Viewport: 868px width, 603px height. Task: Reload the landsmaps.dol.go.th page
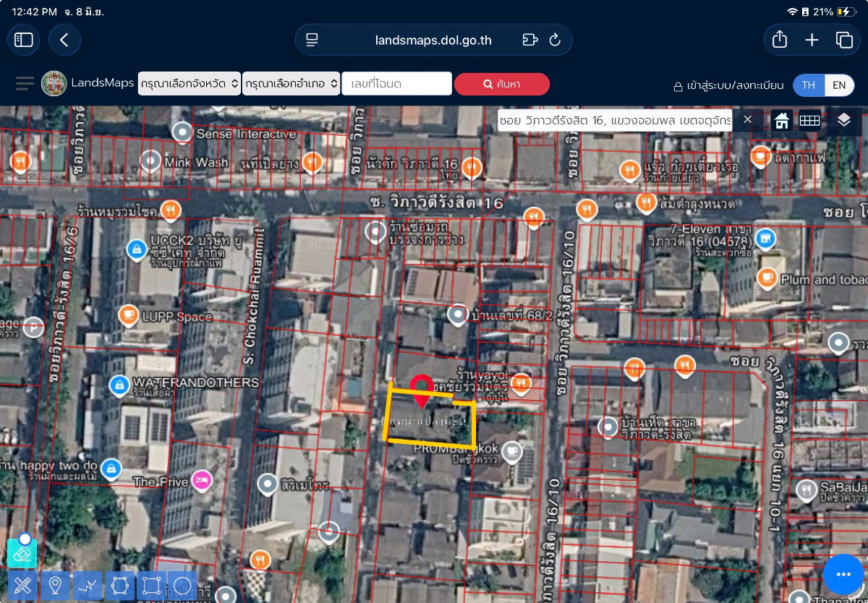coord(555,40)
